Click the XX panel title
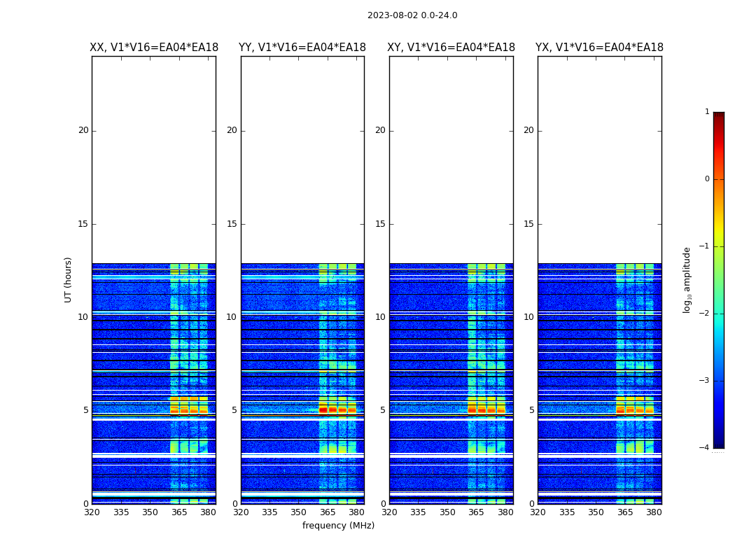 tap(154, 48)
